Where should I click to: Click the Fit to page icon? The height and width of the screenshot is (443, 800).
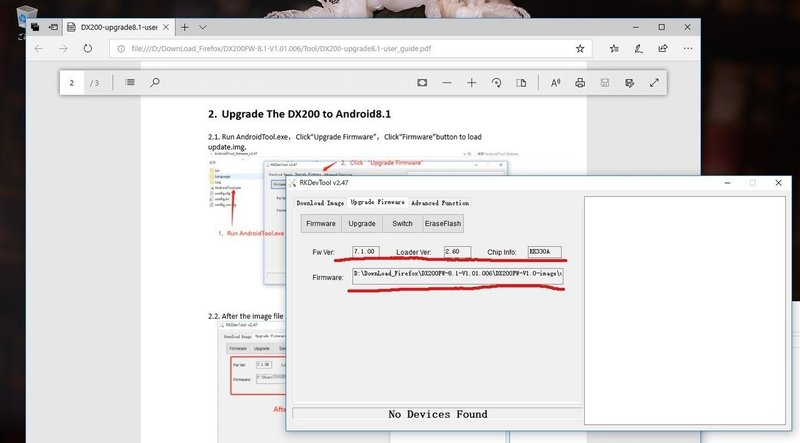coord(422,83)
